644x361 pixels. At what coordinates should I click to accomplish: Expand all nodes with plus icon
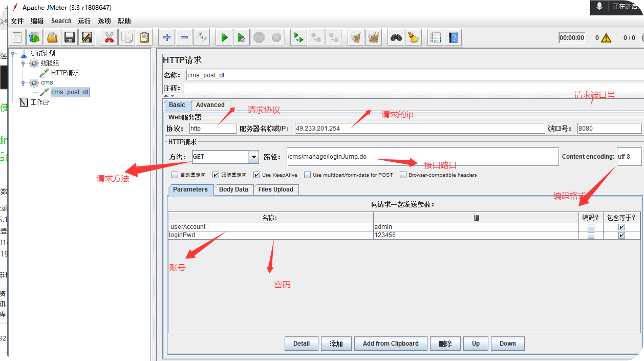[166, 37]
